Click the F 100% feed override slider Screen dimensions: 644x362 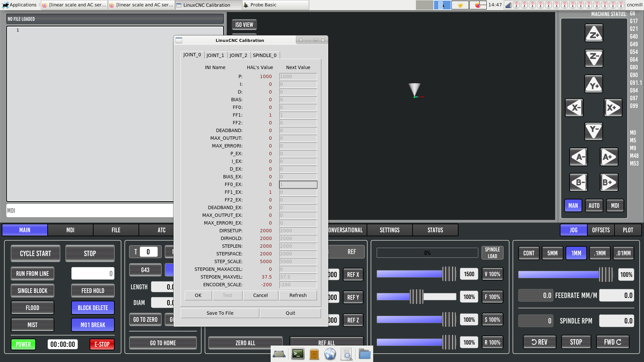tap(416, 297)
